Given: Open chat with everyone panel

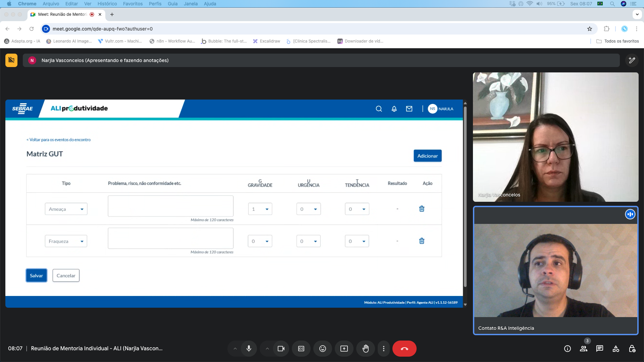Looking at the screenshot, I should click(x=599, y=349).
